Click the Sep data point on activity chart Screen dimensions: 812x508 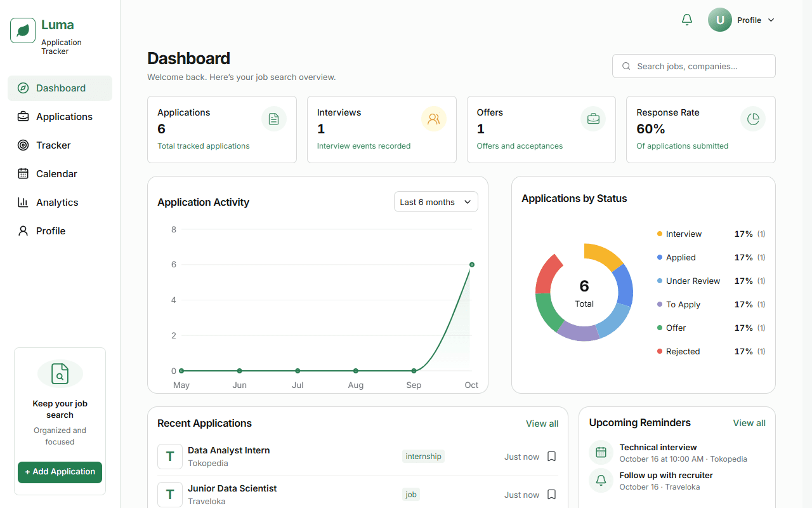tap(414, 371)
